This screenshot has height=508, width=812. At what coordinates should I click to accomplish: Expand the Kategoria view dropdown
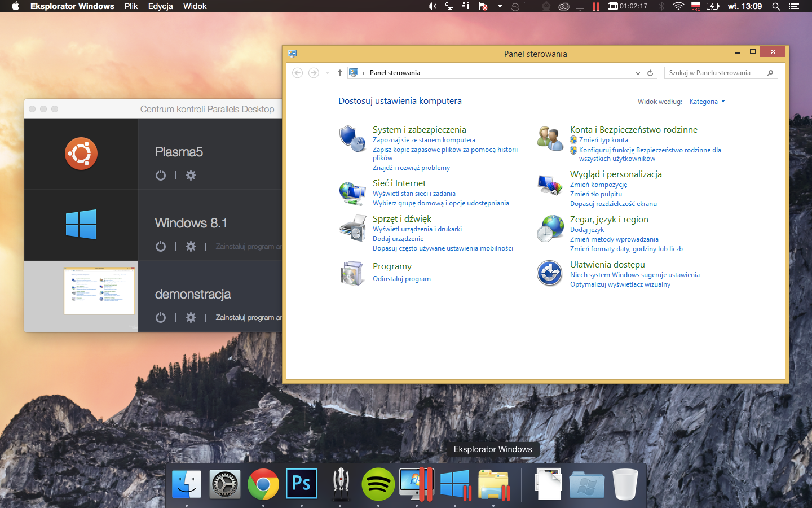click(708, 102)
